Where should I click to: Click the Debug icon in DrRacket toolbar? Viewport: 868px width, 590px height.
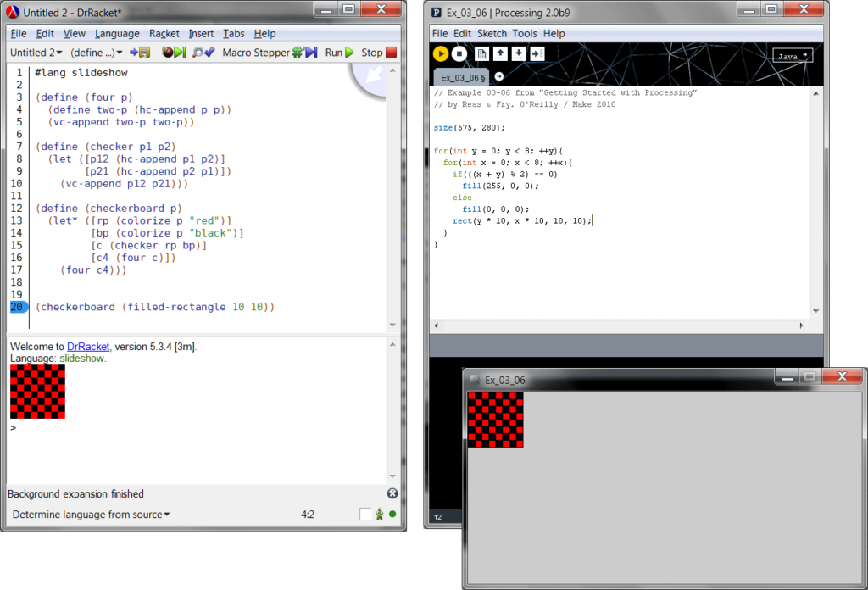click(x=173, y=53)
